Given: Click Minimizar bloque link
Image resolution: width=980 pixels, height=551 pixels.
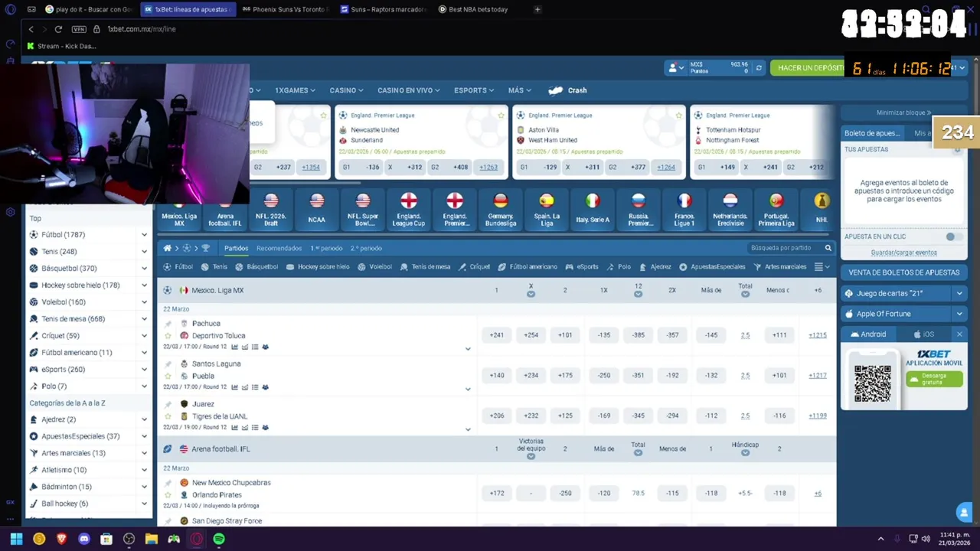Looking at the screenshot, I should [x=903, y=112].
